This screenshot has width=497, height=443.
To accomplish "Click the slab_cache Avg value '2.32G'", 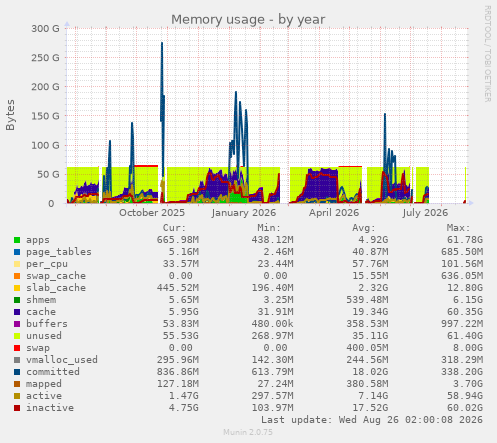I will click(x=373, y=288).
